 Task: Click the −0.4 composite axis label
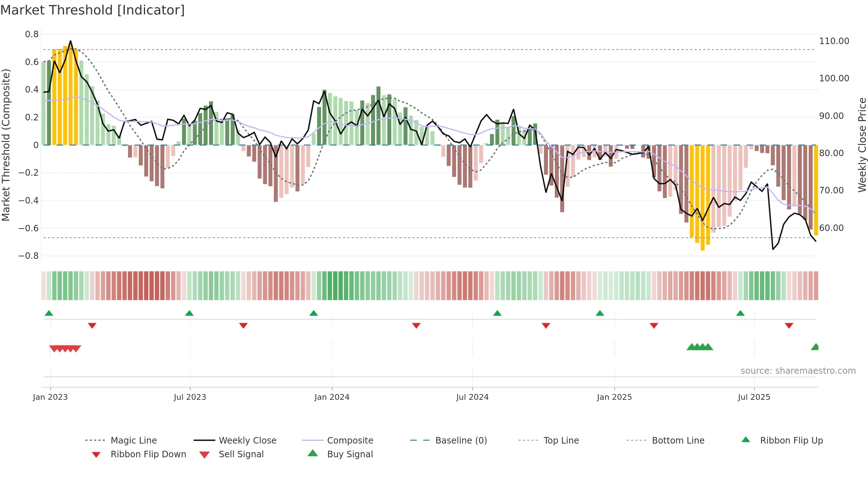pos(29,201)
